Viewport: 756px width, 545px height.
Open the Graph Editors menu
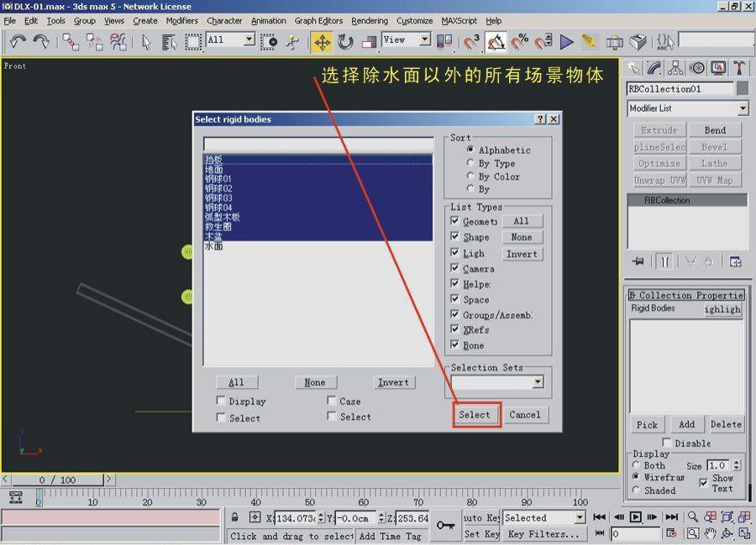tap(318, 21)
